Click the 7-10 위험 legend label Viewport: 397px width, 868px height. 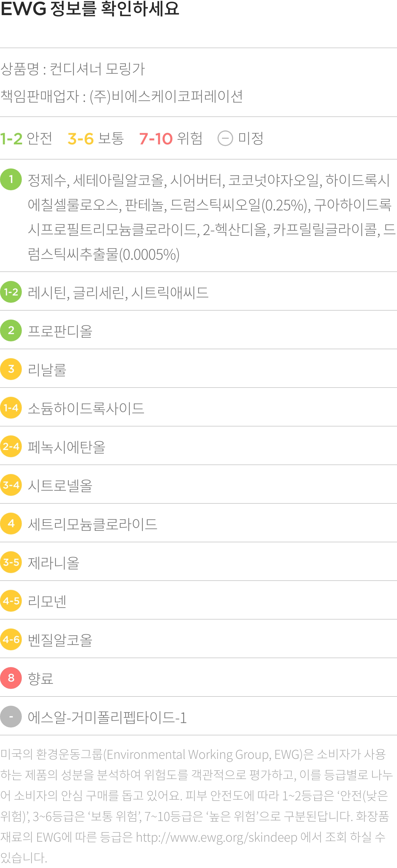tap(171, 138)
